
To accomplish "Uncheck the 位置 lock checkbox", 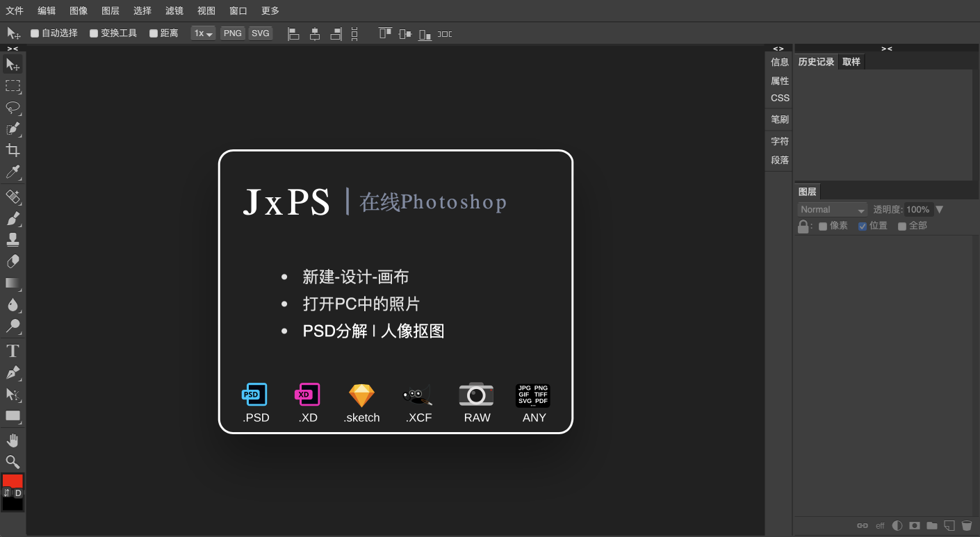I will tap(863, 226).
